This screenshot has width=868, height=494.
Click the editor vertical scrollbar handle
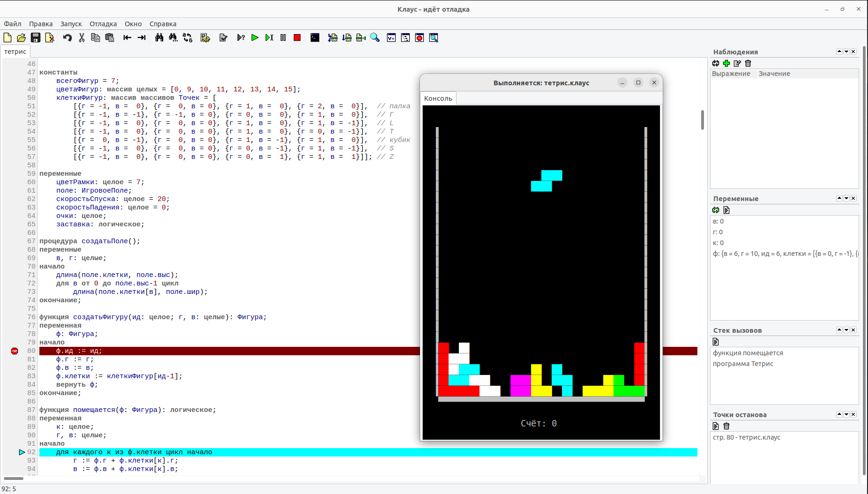coord(702,120)
